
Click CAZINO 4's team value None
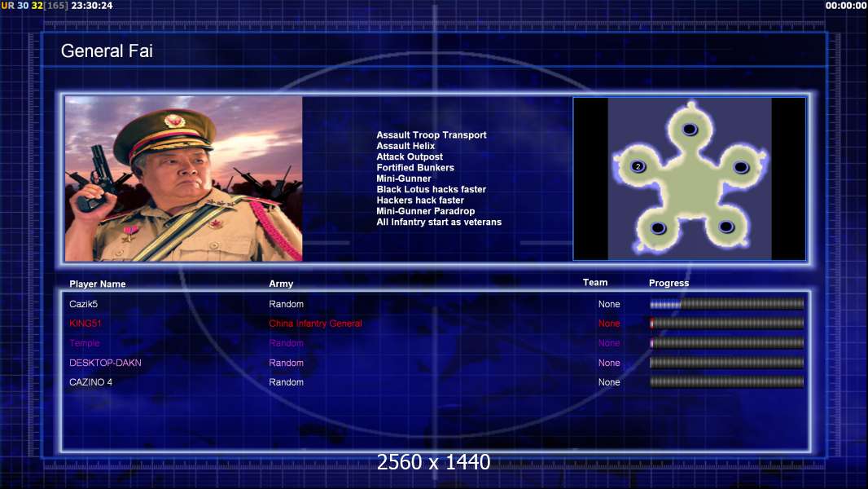(x=609, y=382)
